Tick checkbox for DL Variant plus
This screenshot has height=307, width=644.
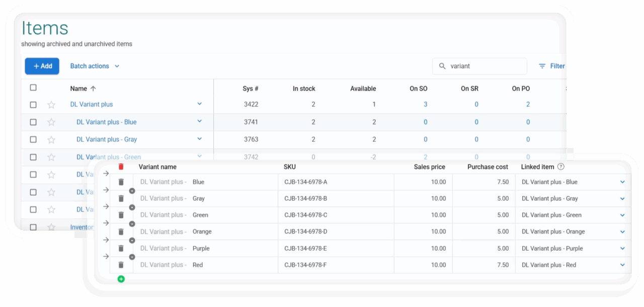point(33,105)
